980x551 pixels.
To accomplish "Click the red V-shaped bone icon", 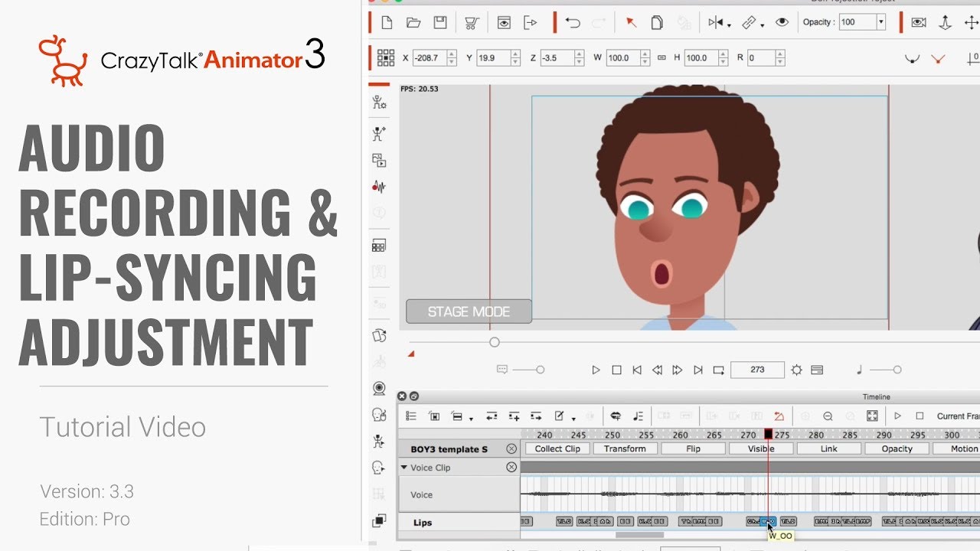I will coord(938,59).
